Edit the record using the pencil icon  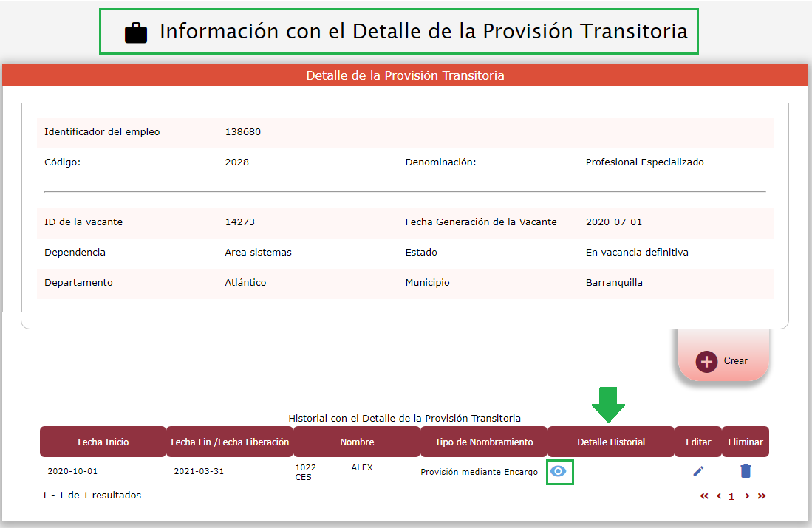tap(698, 471)
